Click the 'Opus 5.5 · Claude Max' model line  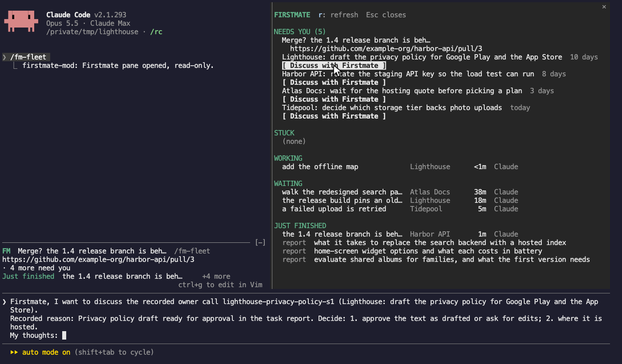point(88,23)
